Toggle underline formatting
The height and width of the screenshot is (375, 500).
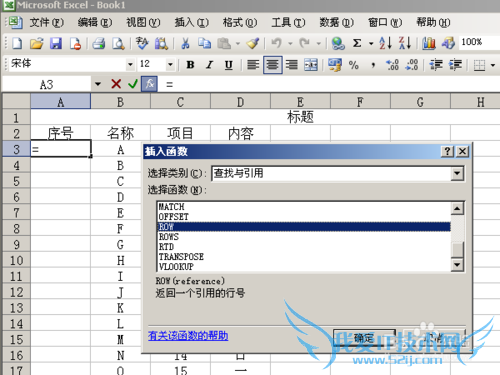click(x=229, y=65)
